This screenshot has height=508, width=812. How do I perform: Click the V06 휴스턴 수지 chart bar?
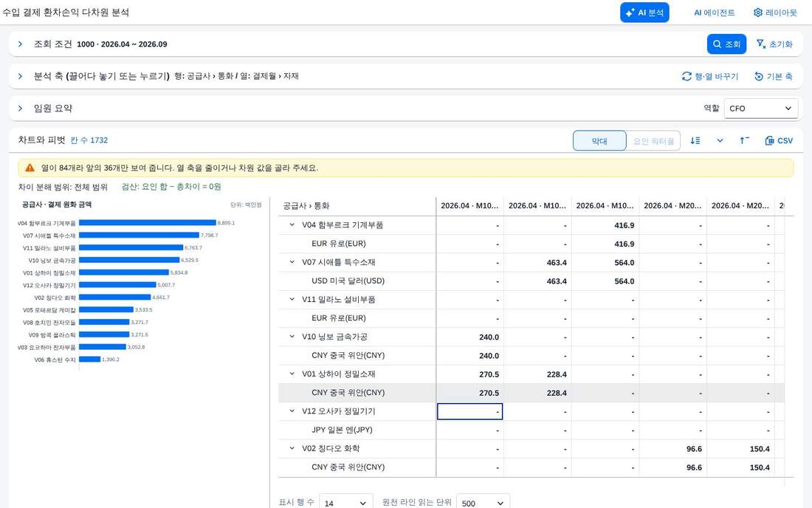click(x=89, y=360)
